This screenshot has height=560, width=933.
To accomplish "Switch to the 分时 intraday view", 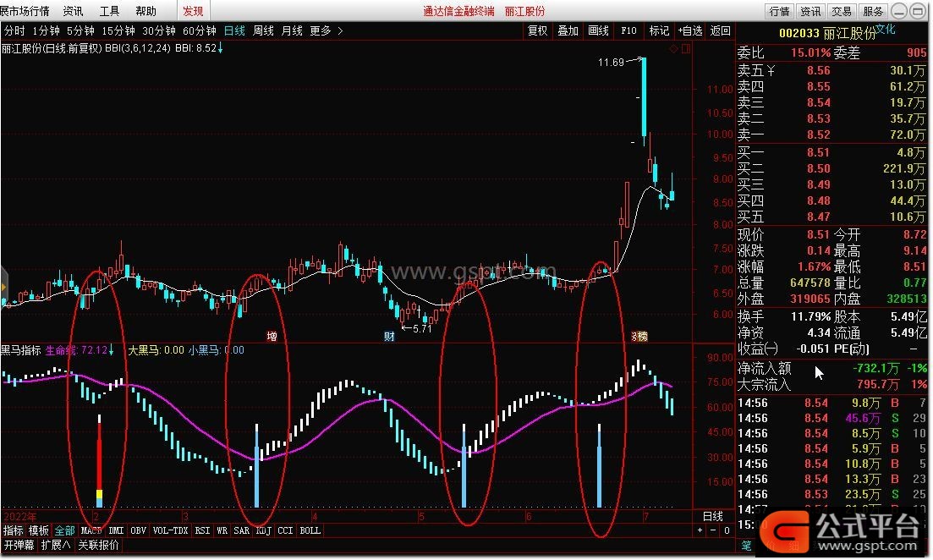I will 15,30.
